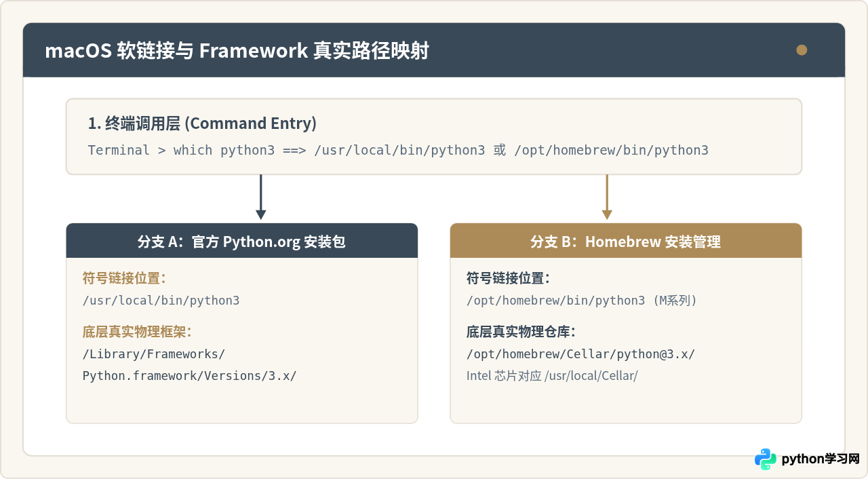Click the '符号链接位置:' label in branch A
868x479 pixels.
[124, 277]
